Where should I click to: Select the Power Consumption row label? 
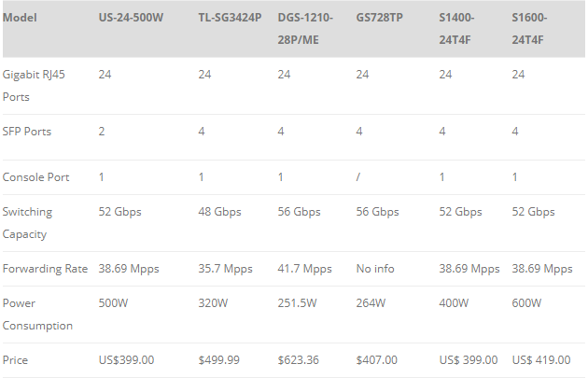(37, 315)
